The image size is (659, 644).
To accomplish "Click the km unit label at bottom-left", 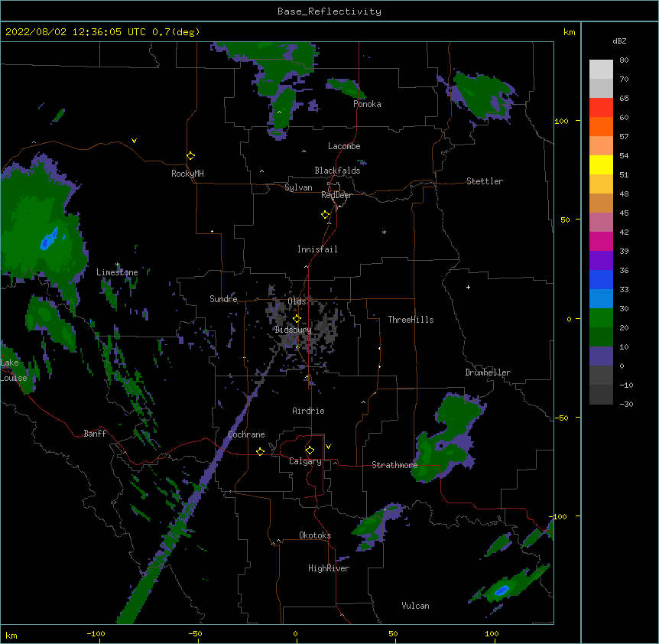I will pyautogui.click(x=11, y=635).
